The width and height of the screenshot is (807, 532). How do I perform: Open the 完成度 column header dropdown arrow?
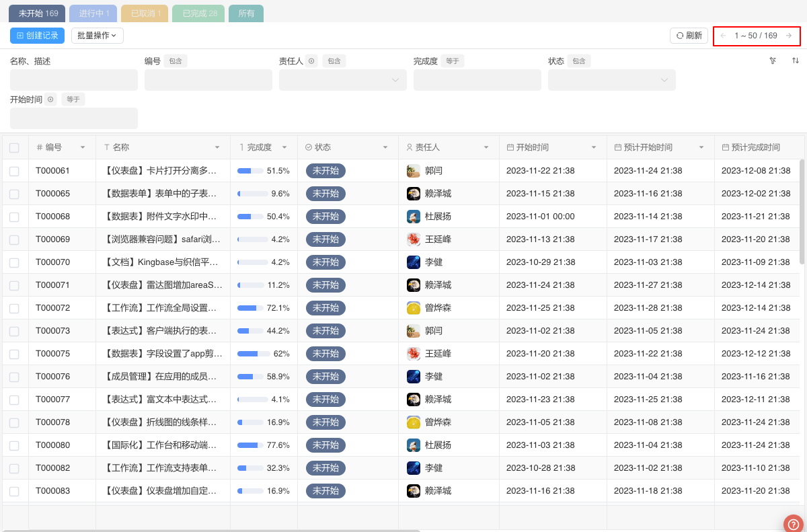pos(284,147)
